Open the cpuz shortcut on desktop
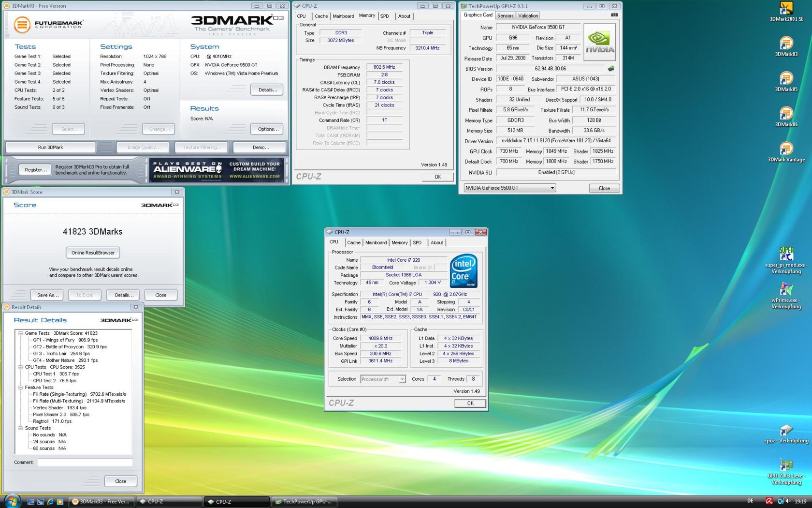This screenshot has height=508, width=812. click(786, 433)
